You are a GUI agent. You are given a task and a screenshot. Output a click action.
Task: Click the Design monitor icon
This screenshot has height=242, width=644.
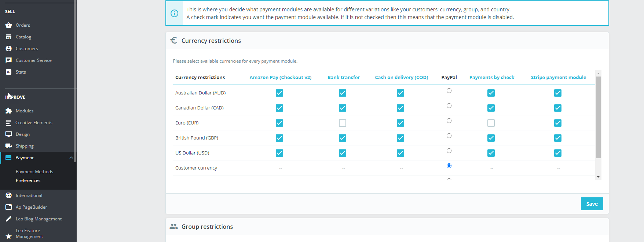click(x=8, y=134)
